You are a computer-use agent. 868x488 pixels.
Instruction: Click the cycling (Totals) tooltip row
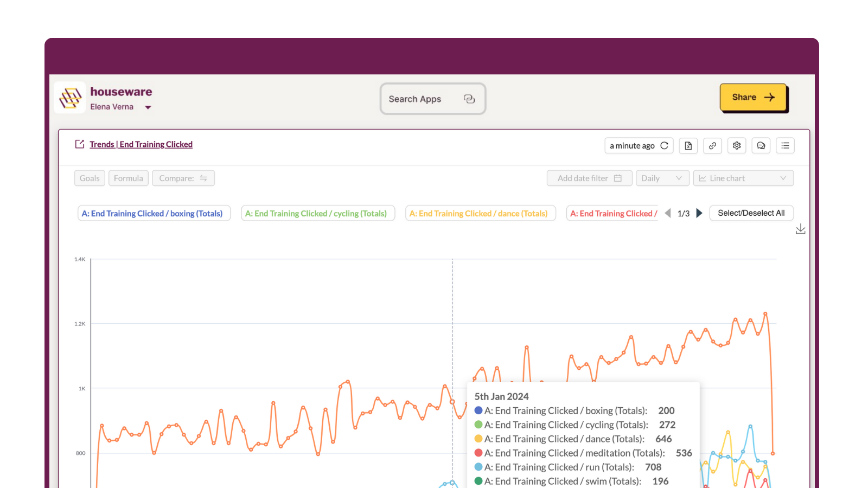pyautogui.click(x=575, y=425)
